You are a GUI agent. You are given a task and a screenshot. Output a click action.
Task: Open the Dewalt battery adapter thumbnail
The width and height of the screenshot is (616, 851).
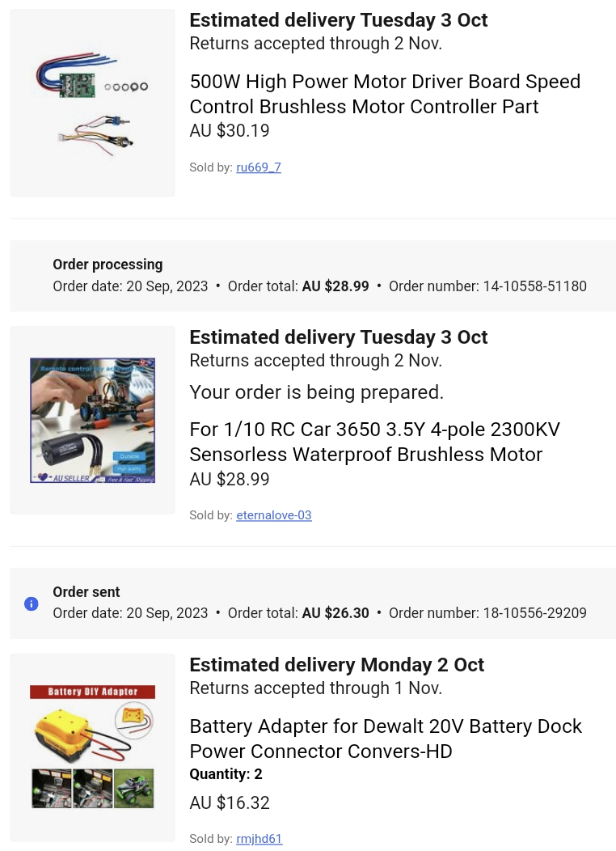click(93, 747)
